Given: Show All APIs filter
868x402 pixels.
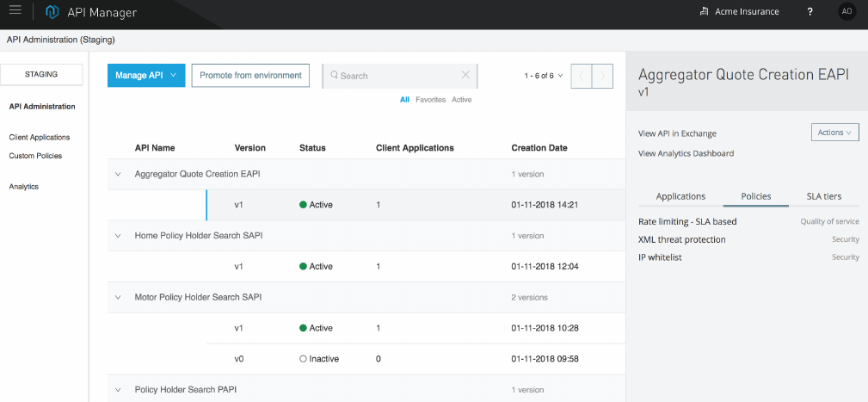Looking at the screenshot, I should tap(404, 100).
